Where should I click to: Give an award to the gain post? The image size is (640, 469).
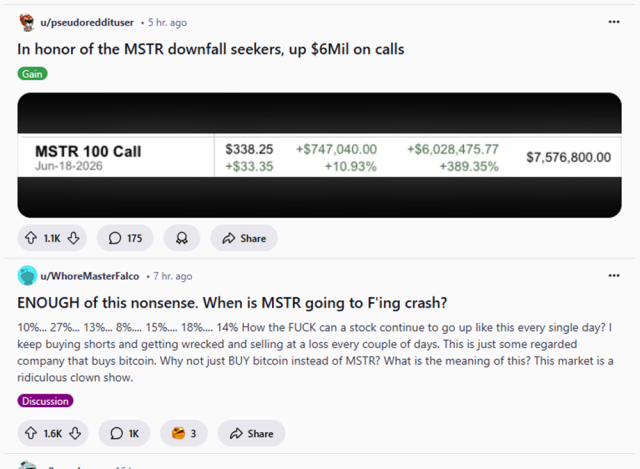[182, 238]
